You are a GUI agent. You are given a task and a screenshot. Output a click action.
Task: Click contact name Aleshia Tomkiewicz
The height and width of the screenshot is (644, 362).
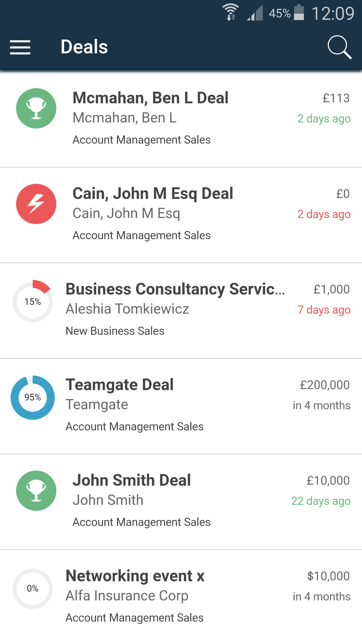tap(127, 309)
